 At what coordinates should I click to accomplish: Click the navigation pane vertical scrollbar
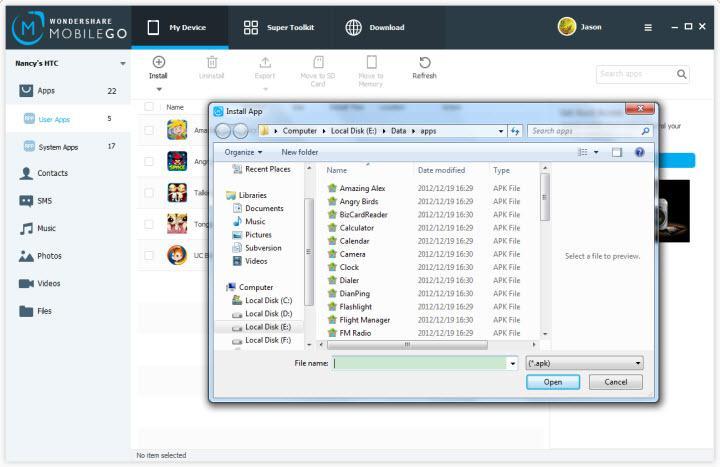(x=309, y=252)
